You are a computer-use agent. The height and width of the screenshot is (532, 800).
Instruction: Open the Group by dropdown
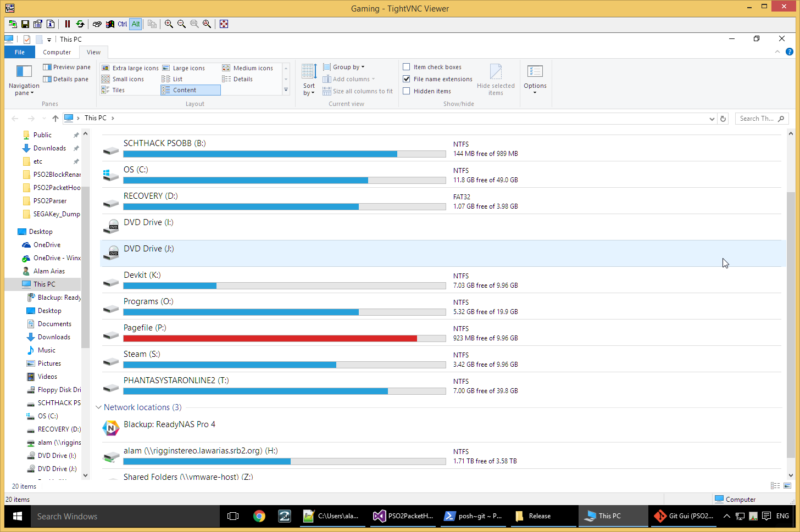[x=344, y=67]
